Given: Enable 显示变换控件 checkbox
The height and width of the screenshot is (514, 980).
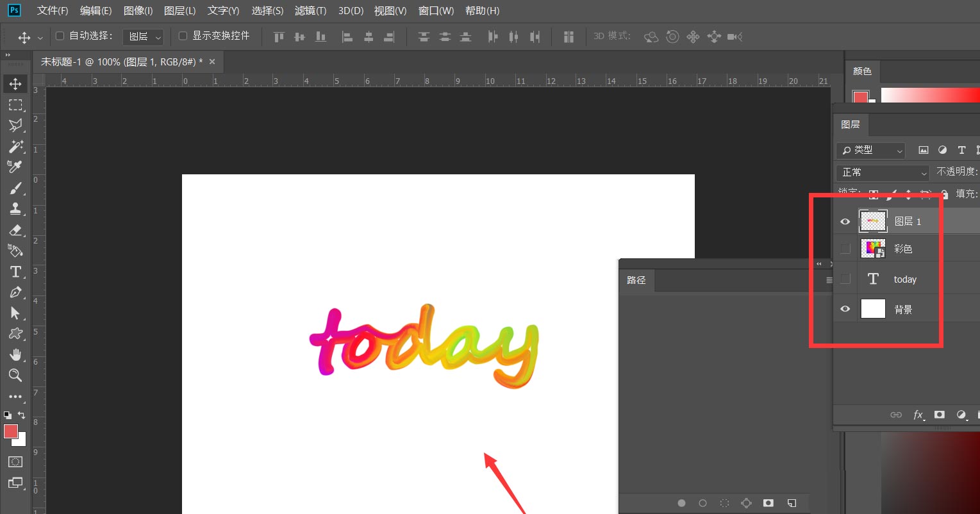Looking at the screenshot, I should tap(183, 36).
